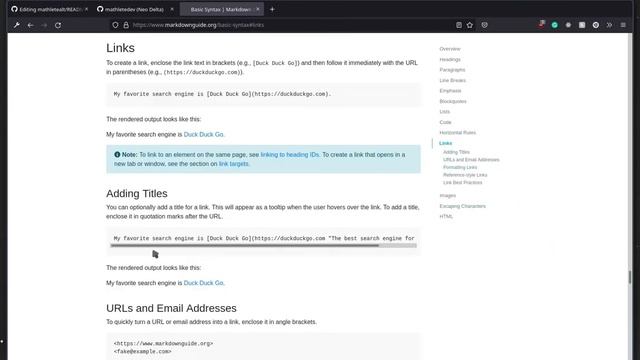Screen dimensions: 640x360
Task: Click the Pocket save icon
Action: pyautogui.click(x=484, y=25)
